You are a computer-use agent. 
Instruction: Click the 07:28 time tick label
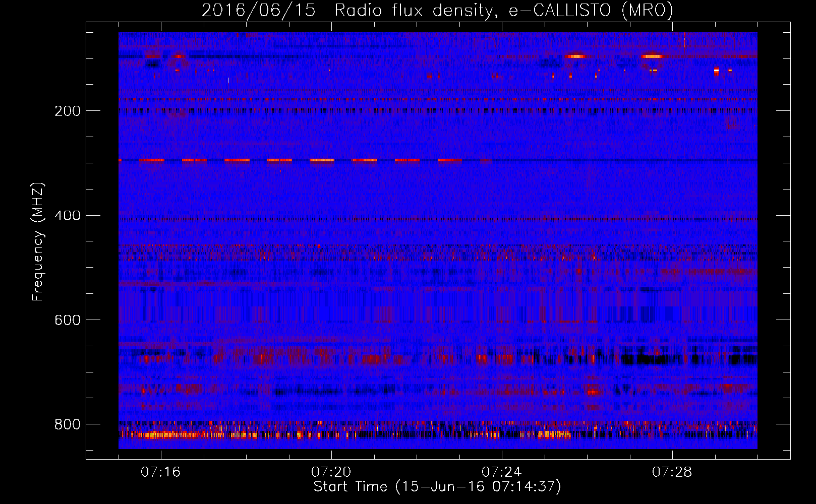(672, 472)
